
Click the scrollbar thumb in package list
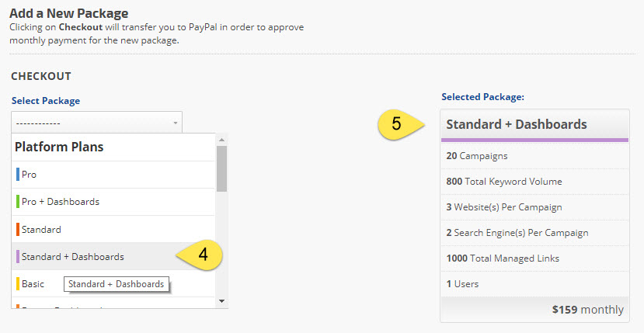[221, 168]
